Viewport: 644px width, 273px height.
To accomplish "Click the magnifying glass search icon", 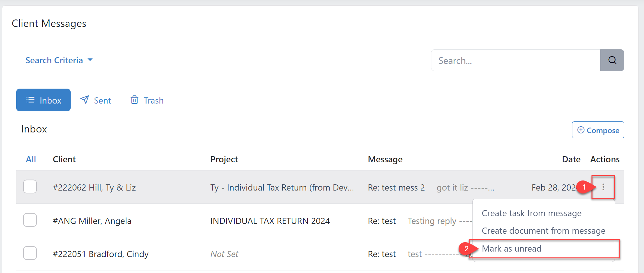I will click(612, 60).
